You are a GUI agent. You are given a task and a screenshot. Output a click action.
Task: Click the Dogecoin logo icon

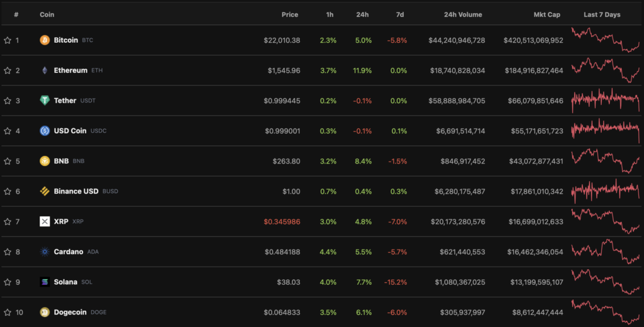point(45,312)
